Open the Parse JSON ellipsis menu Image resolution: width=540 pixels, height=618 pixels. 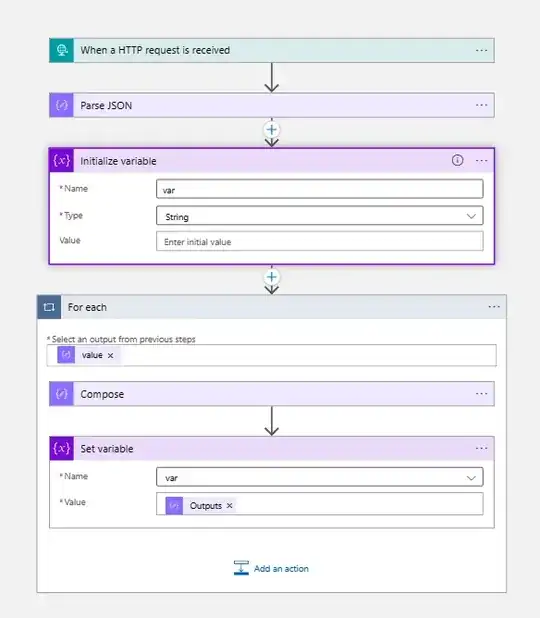[481, 105]
